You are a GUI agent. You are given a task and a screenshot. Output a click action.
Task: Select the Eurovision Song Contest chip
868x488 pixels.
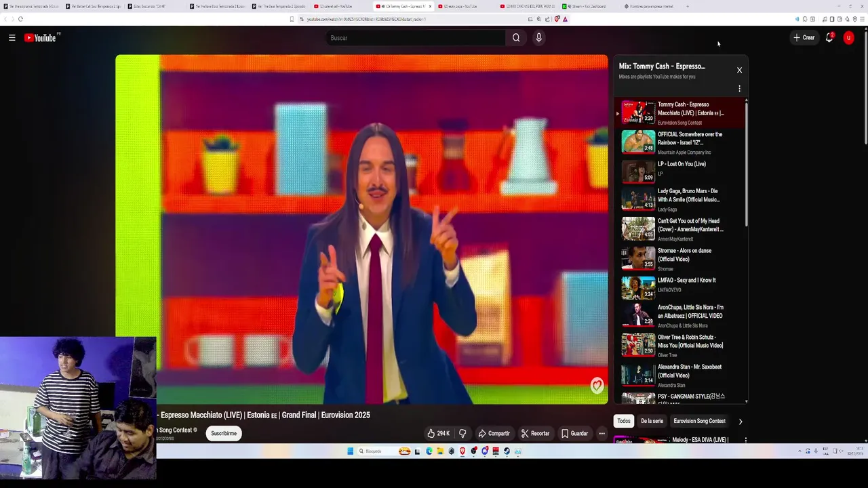[x=699, y=421]
